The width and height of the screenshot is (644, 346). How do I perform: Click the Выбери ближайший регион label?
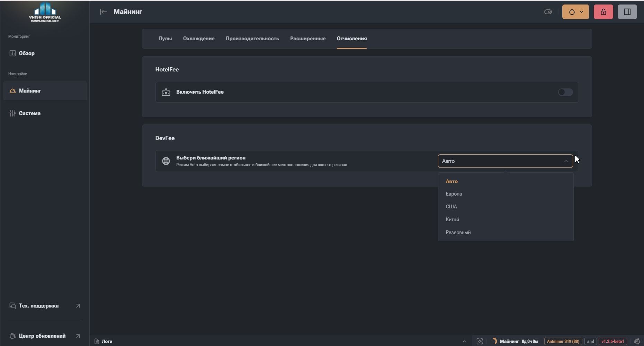click(x=211, y=158)
